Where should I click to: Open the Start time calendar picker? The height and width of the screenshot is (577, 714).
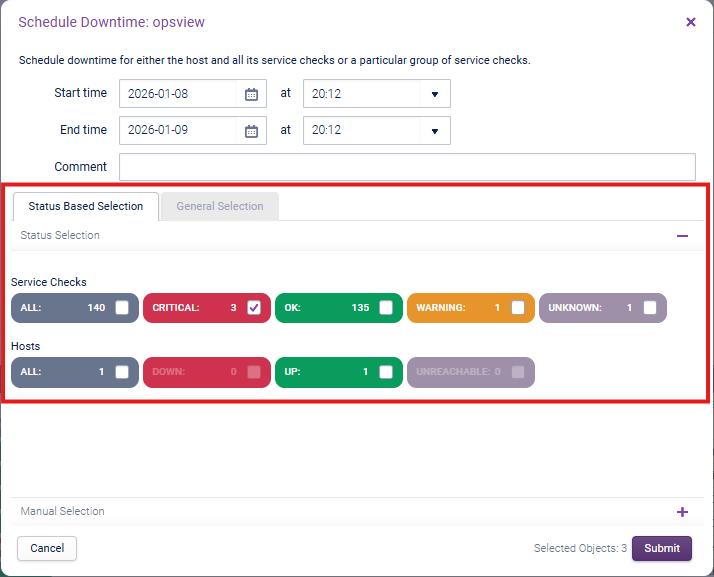252,94
